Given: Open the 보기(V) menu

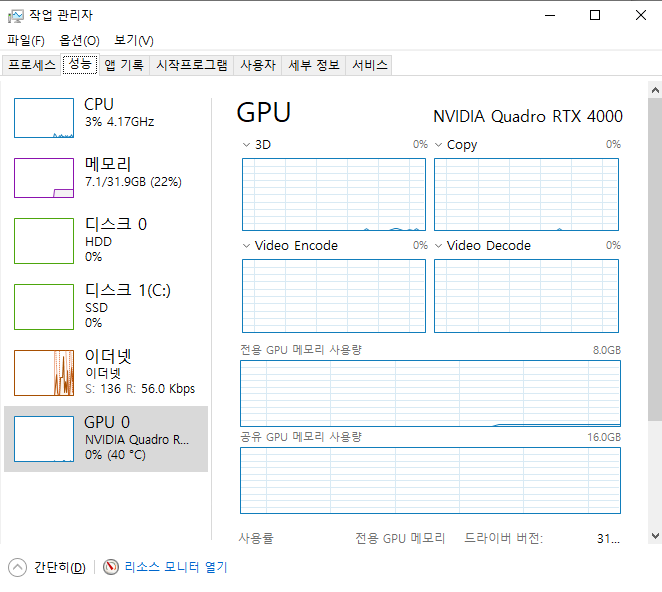Looking at the screenshot, I should coord(134,41).
